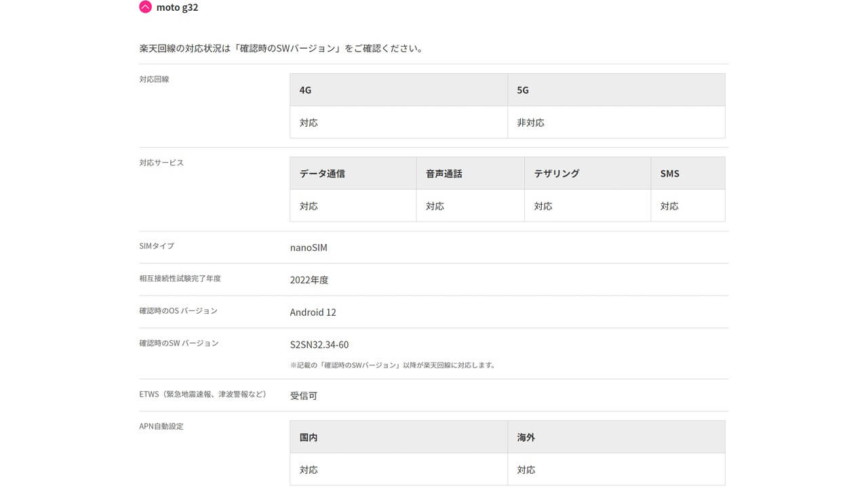The width and height of the screenshot is (868, 488).
Task: Select the 受信可 ETWS value
Action: tap(302, 395)
